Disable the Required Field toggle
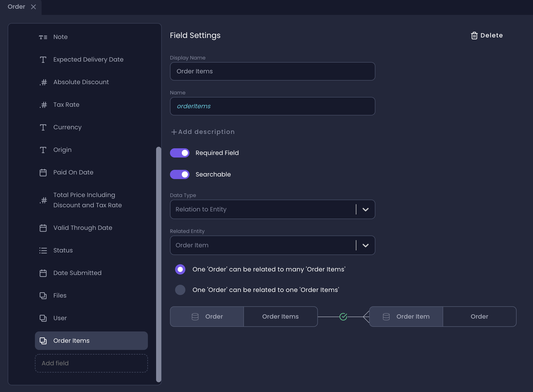Screen dimensions: 533x392 180,153
